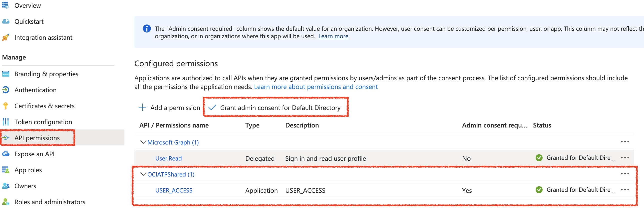
Task: Click the plus icon for Add a permission
Action: [x=142, y=107]
